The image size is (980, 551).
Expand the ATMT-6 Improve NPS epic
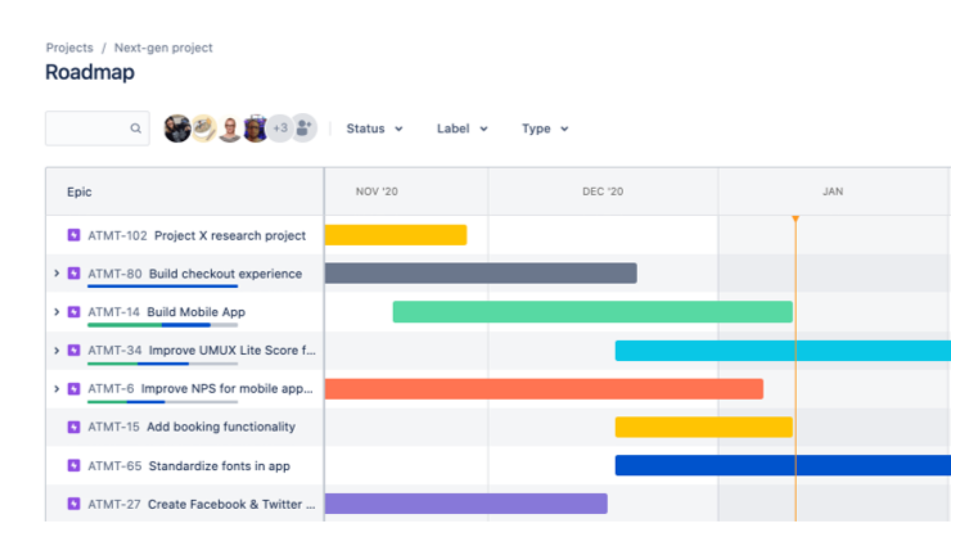click(57, 389)
